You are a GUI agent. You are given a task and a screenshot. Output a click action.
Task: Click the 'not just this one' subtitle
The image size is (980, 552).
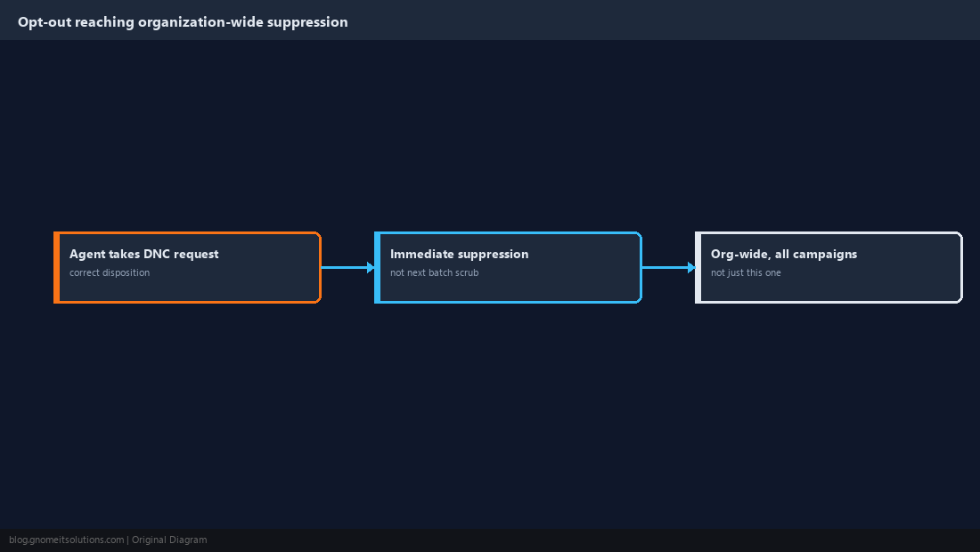coord(746,272)
